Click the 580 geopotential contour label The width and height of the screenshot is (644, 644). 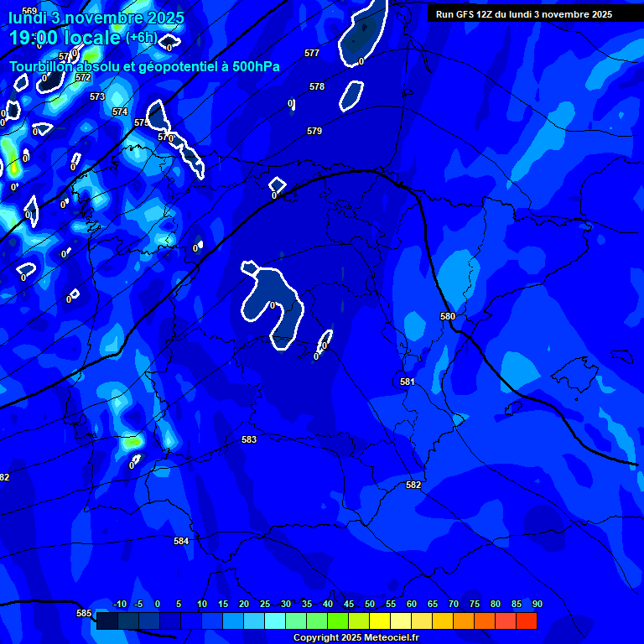click(448, 316)
